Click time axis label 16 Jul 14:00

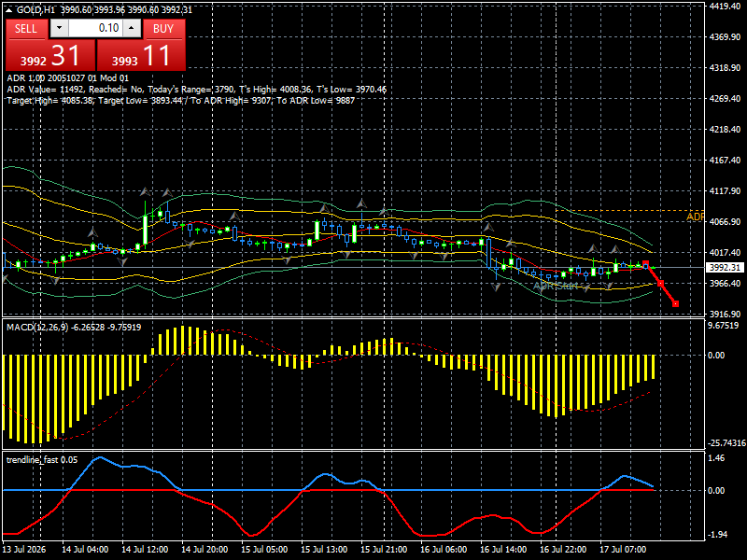503,550
